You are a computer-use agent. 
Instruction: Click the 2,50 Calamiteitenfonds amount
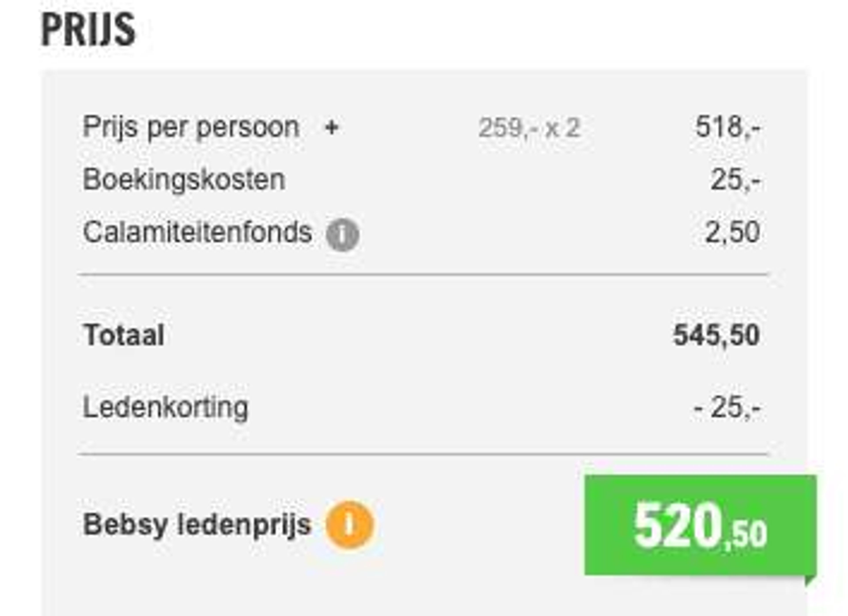point(733,232)
